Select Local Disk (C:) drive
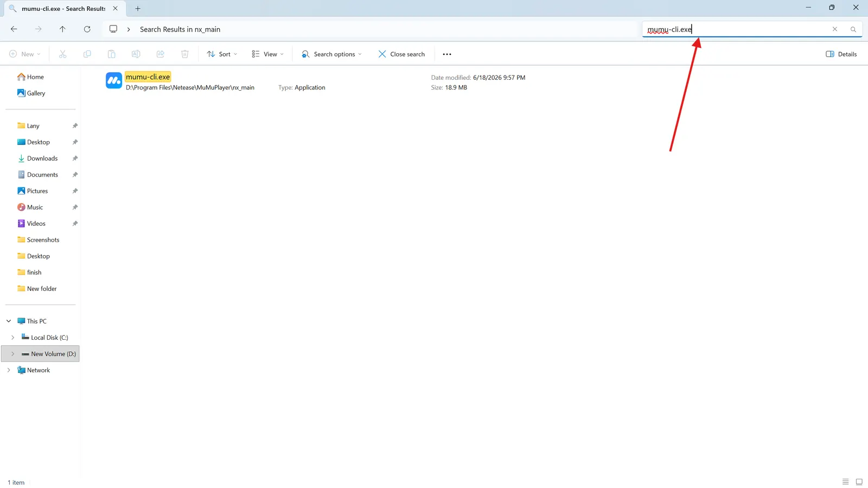This screenshot has width=868, height=488. coord(45,338)
